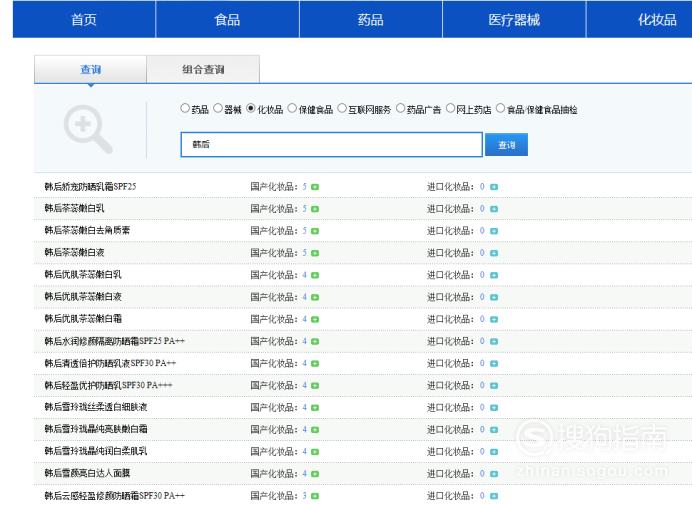Click blue import icon in 韩后茶蕊嫩白液 row
Screen dimensions: 692x505
tap(494, 253)
